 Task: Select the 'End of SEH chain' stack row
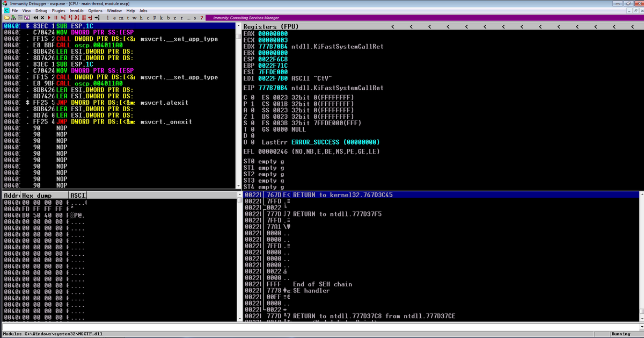click(x=442, y=284)
